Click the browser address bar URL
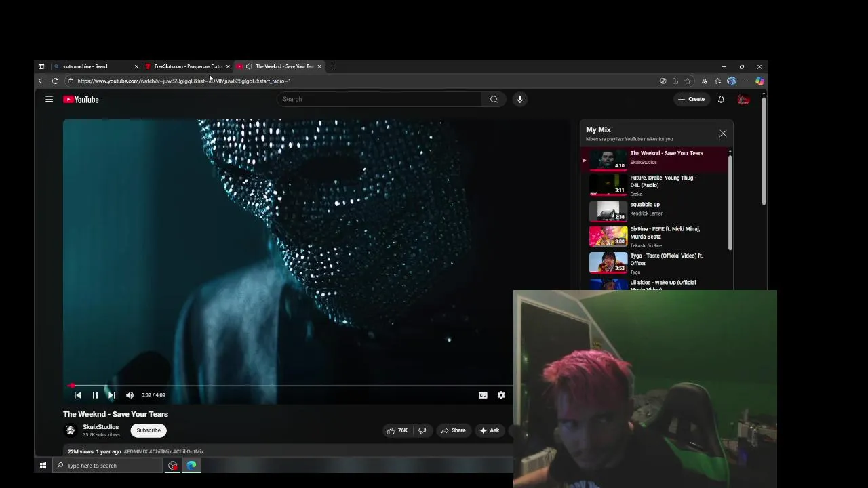 coord(184,81)
